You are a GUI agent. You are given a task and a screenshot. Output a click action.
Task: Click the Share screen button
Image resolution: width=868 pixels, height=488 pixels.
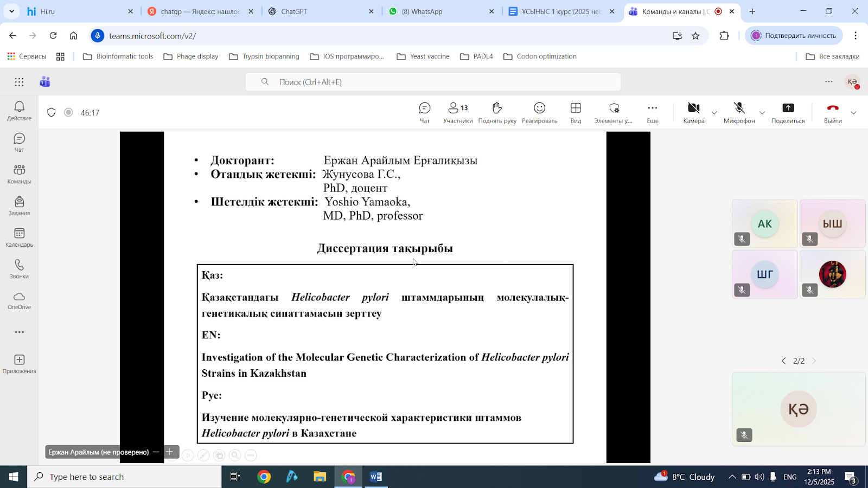point(788,112)
